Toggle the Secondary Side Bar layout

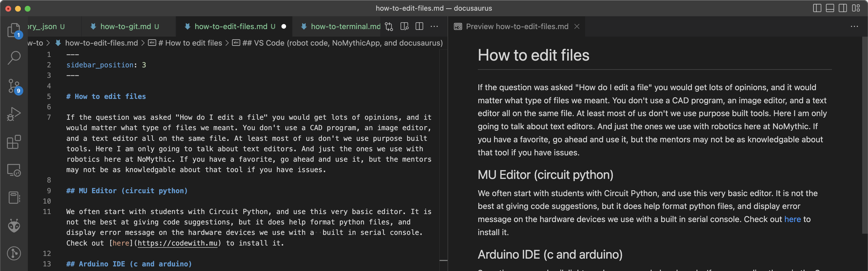click(843, 8)
